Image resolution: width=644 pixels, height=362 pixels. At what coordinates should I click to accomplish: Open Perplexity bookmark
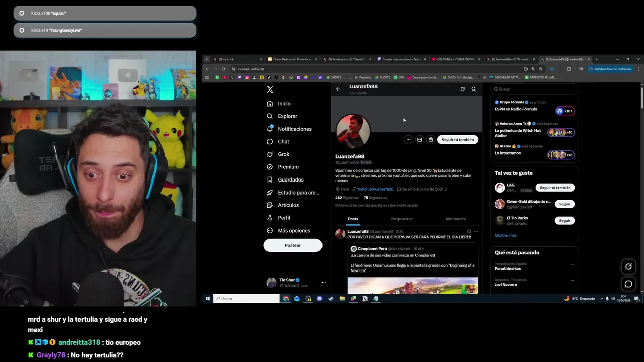(363, 77)
